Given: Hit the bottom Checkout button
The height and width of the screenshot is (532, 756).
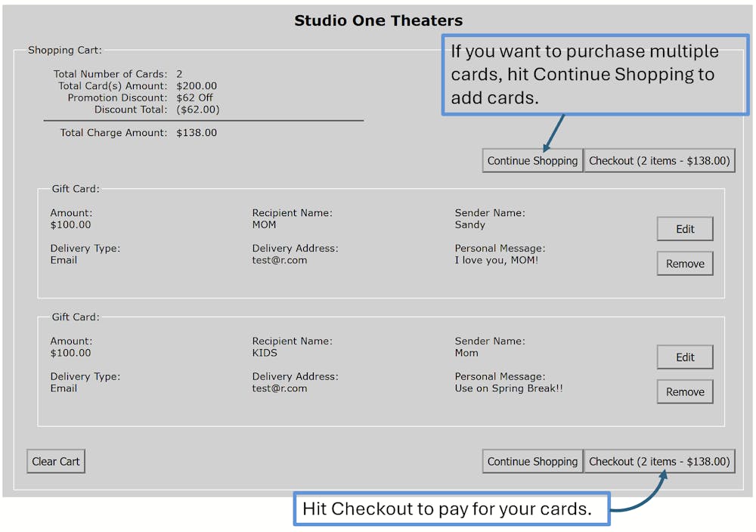Looking at the screenshot, I should click(659, 462).
